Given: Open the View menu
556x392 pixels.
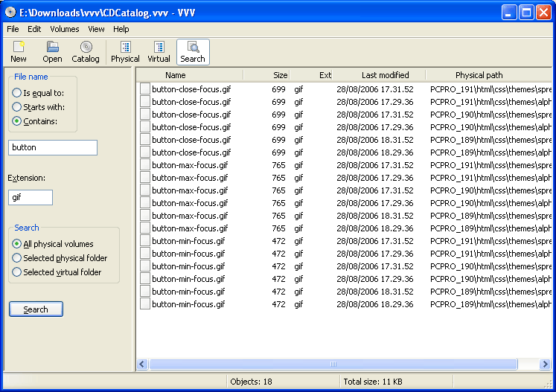Looking at the screenshot, I should tap(96, 29).
